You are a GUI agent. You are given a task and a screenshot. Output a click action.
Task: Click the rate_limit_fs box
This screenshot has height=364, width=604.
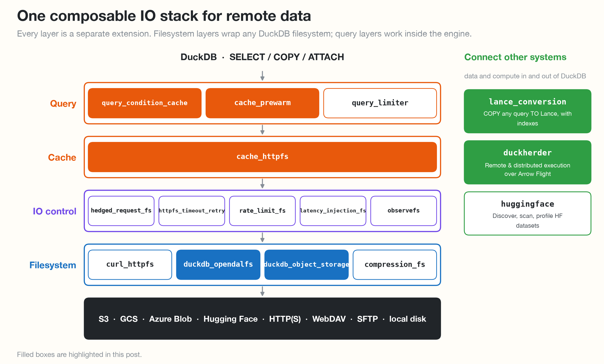coord(262,211)
